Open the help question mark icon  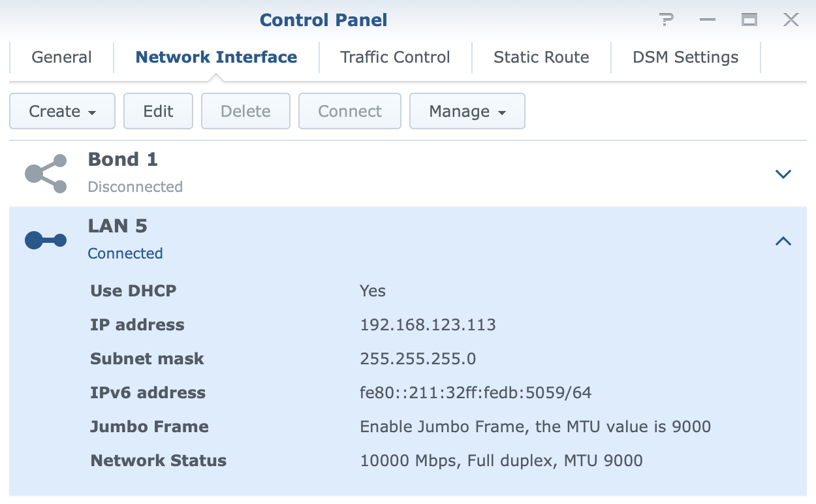tap(666, 20)
